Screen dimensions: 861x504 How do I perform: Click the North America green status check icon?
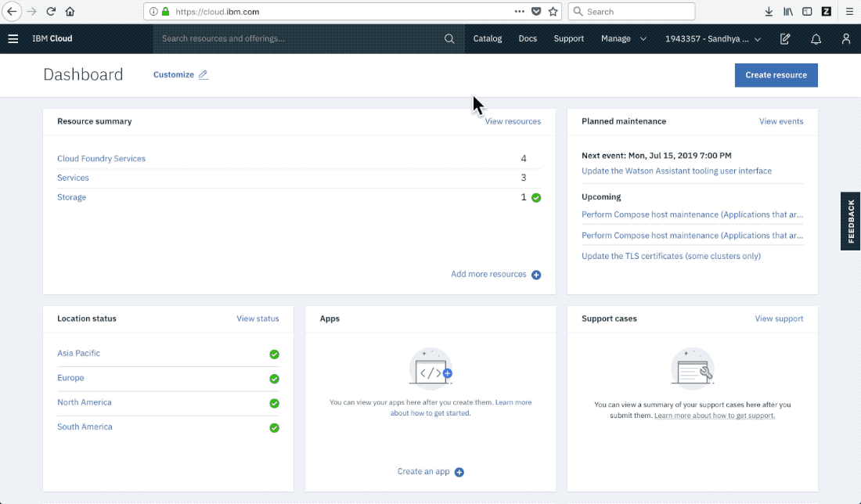(275, 404)
